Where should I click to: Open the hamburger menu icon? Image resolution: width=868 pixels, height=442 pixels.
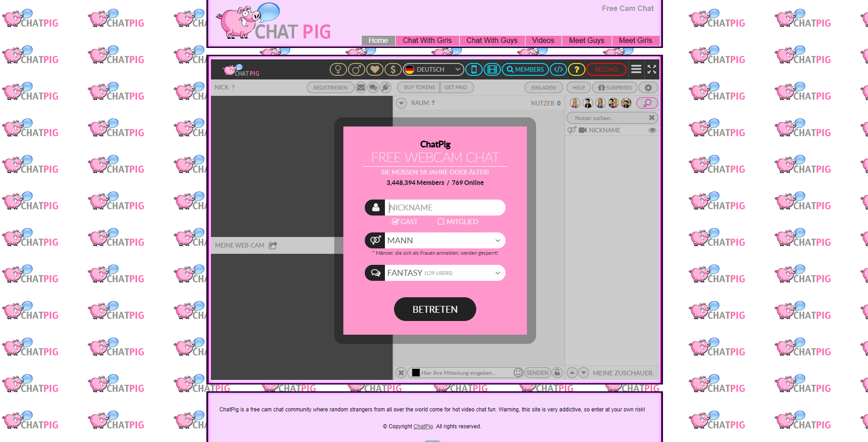[636, 69]
